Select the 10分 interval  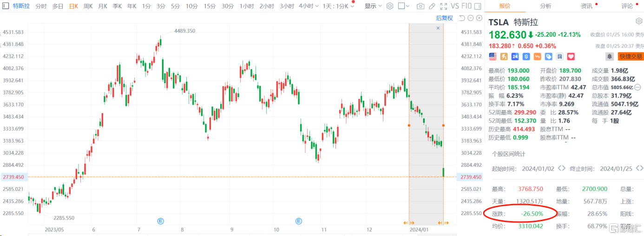tap(191, 6)
